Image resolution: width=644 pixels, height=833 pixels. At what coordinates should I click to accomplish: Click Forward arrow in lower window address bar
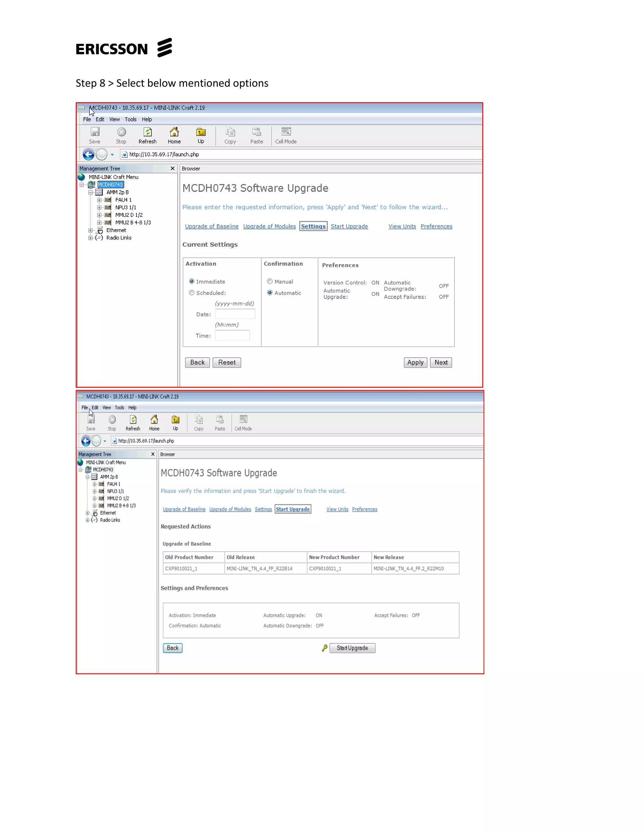97,441
